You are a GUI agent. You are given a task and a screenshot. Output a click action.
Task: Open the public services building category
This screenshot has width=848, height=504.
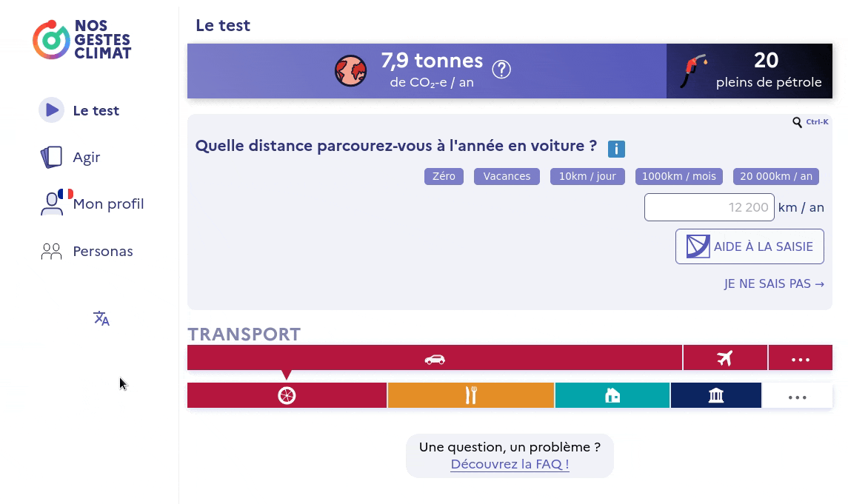pos(716,395)
